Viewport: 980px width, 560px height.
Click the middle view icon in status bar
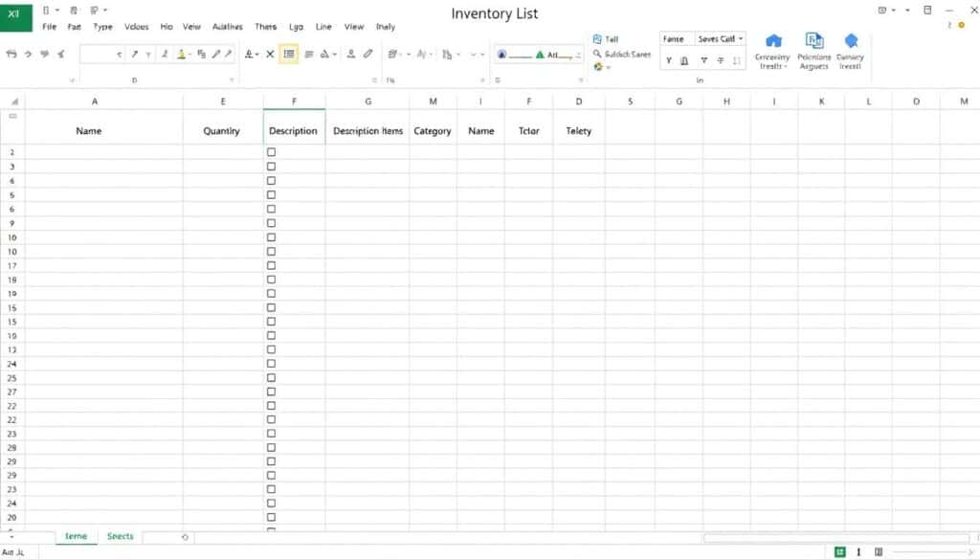[858, 552]
